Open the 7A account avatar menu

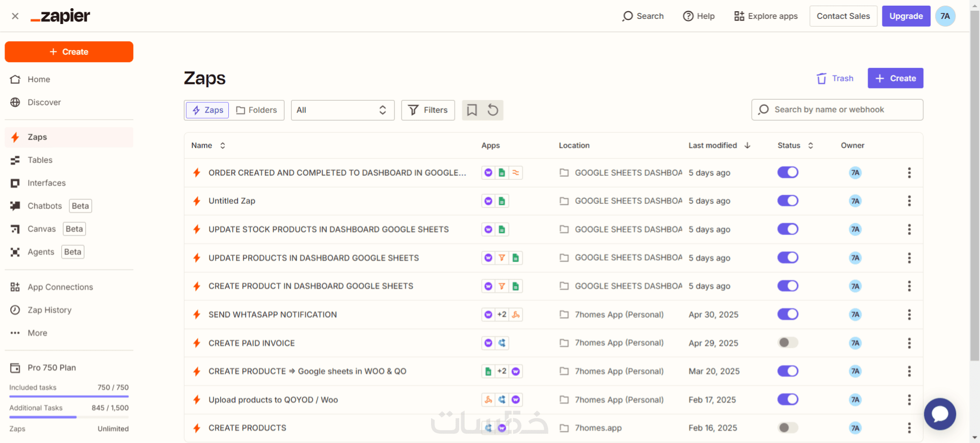coord(945,16)
